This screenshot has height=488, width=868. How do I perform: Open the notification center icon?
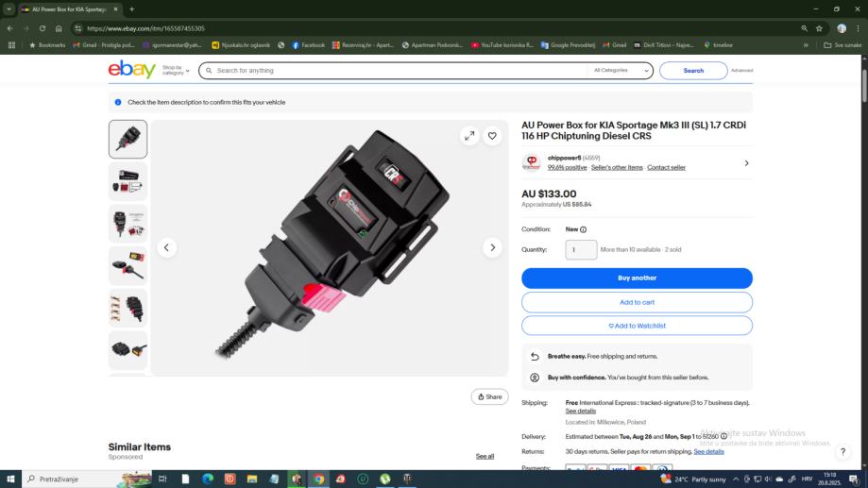pos(853,479)
